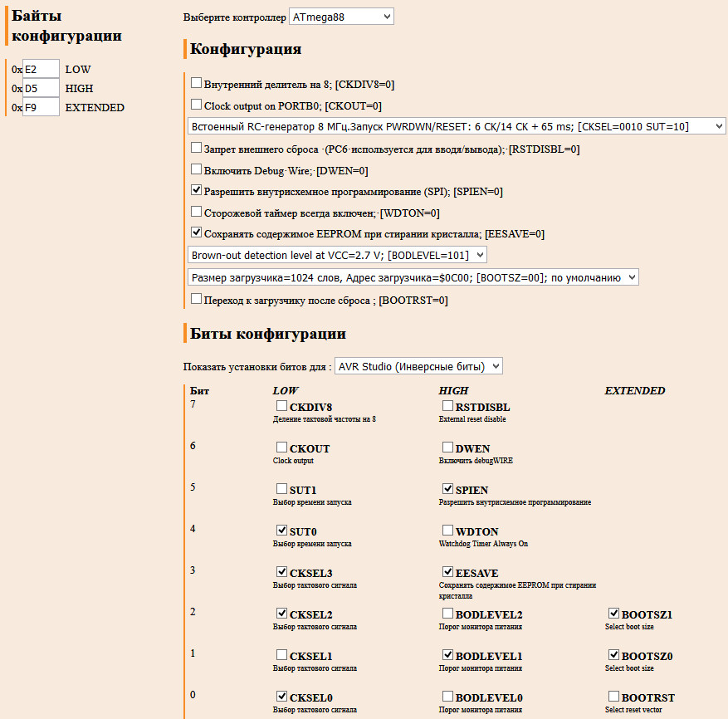Image resolution: width=728 pixels, height=719 pixels.
Task: Enable Clock output on PORTB0 checkbox
Action: [x=197, y=105]
